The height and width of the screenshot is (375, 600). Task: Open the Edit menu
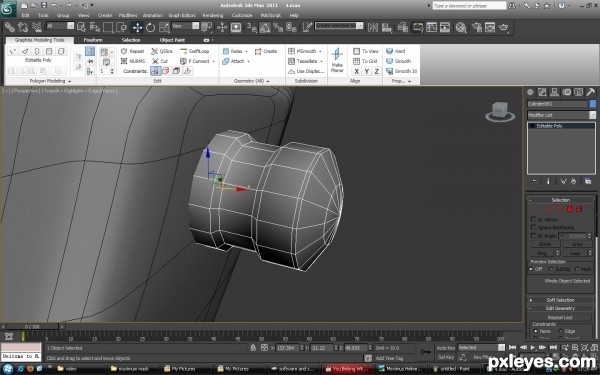click(26, 15)
